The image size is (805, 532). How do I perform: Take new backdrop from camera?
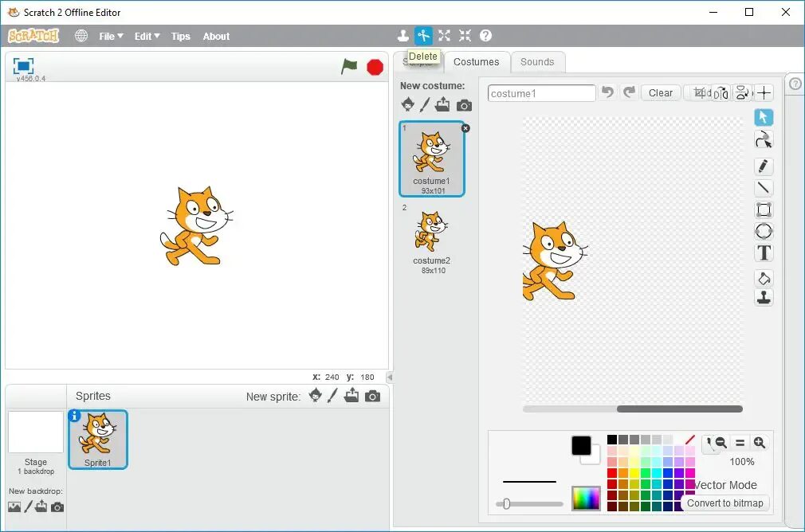(x=57, y=507)
